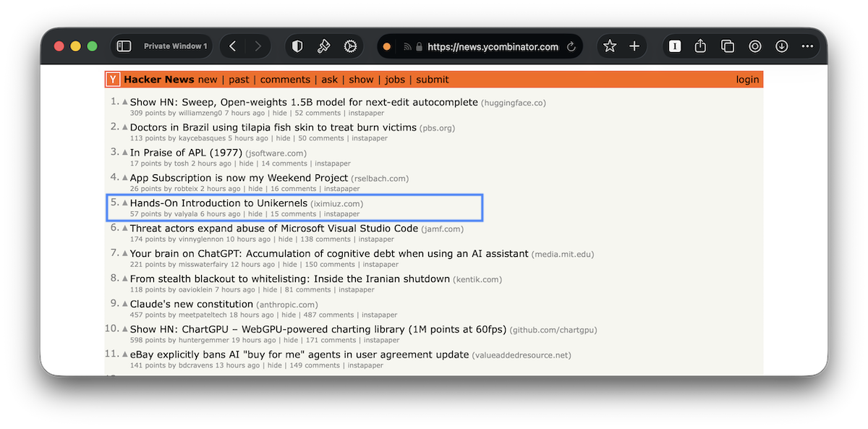This screenshot has width=868, height=429.
Task: Upvote the tilapia fish skin story
Action: pyautogui.click(x=124, y=126)
